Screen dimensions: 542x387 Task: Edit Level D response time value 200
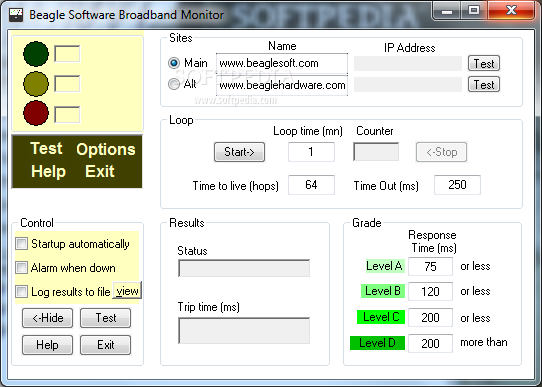(430, 343)
